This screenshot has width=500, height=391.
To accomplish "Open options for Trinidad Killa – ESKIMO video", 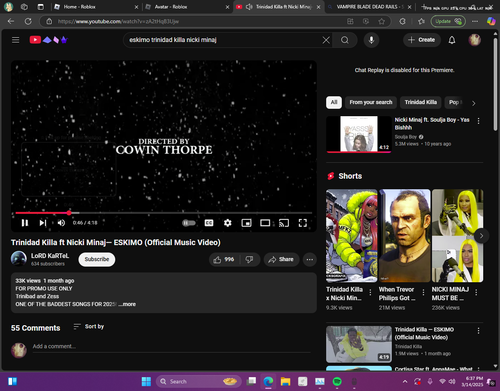I will [478, 331].
